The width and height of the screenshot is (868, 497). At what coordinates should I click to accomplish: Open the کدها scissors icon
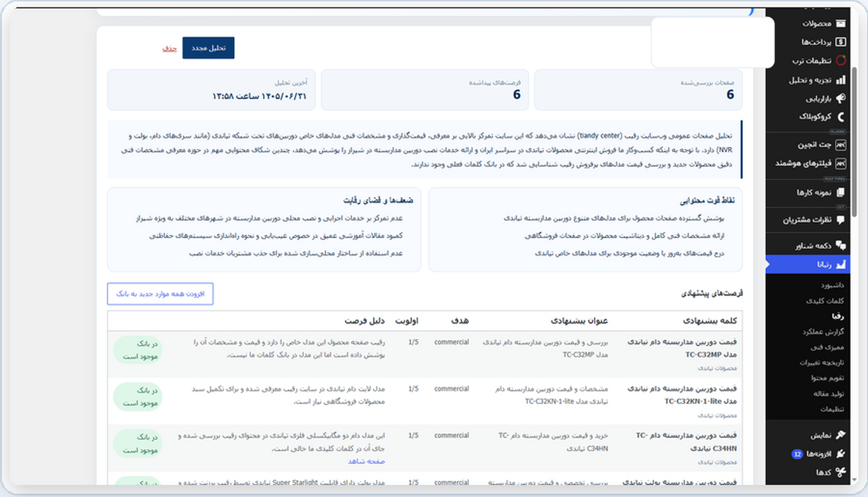(841, 472)
